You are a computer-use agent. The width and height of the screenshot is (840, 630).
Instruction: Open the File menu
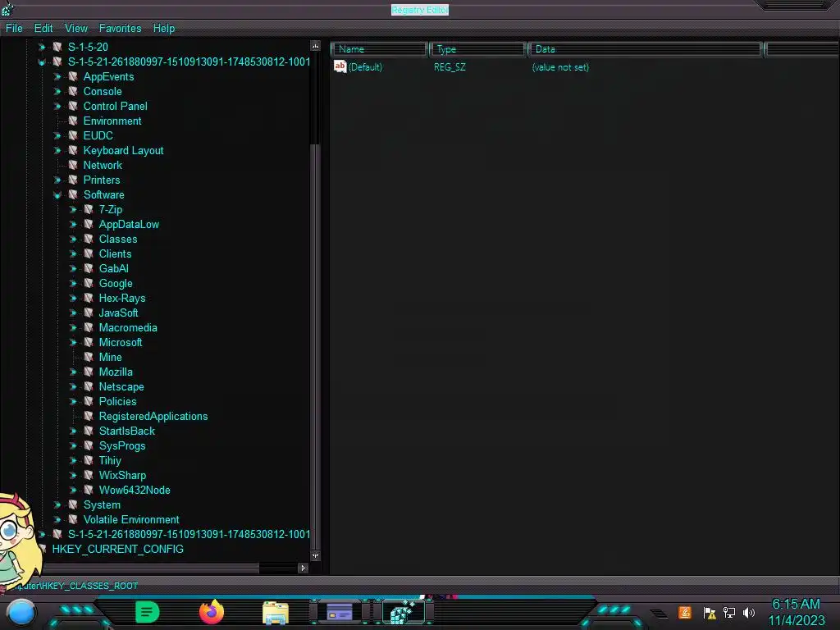[14, 29]
